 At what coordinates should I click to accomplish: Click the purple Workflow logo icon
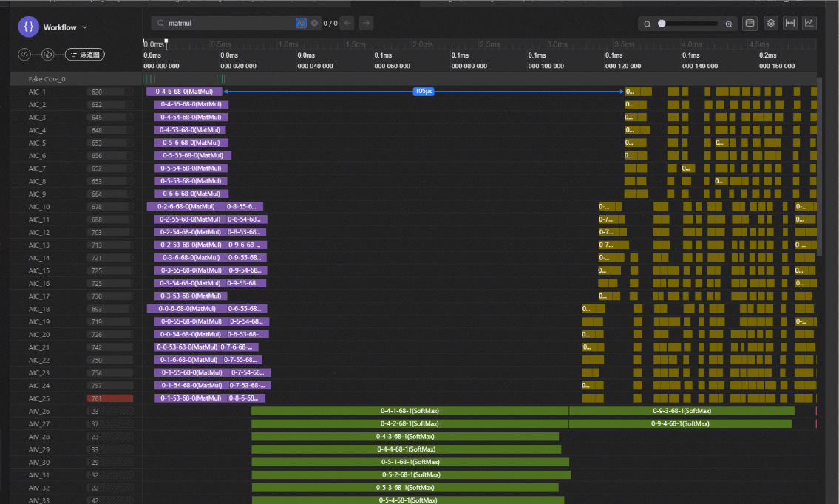click(28, 27)
